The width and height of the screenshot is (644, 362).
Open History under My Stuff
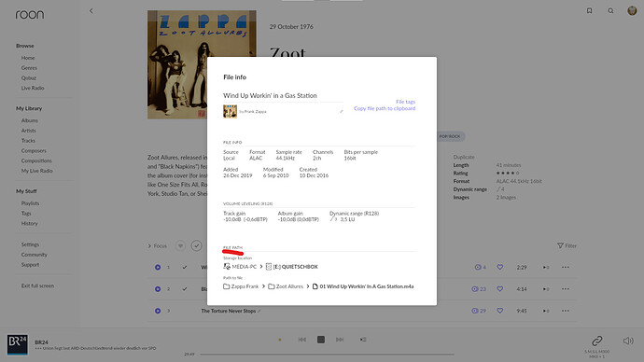pyautogui.click(x=30, y=223)
